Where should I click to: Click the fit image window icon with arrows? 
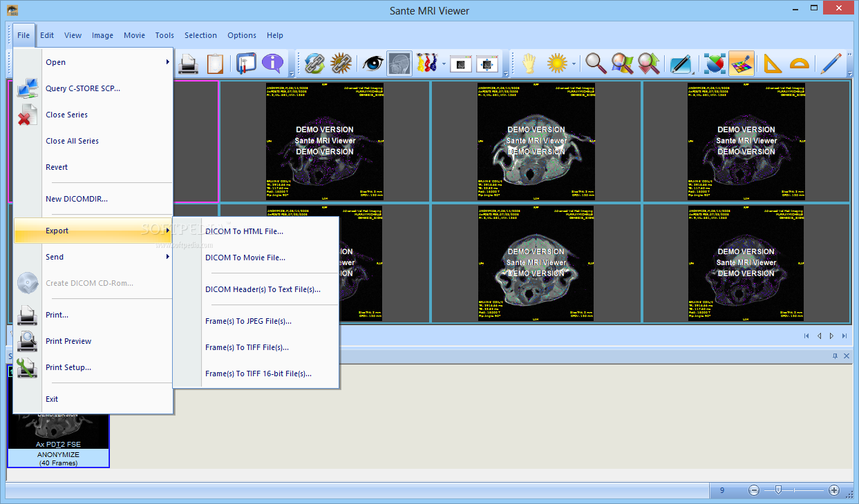click(487, 64)
